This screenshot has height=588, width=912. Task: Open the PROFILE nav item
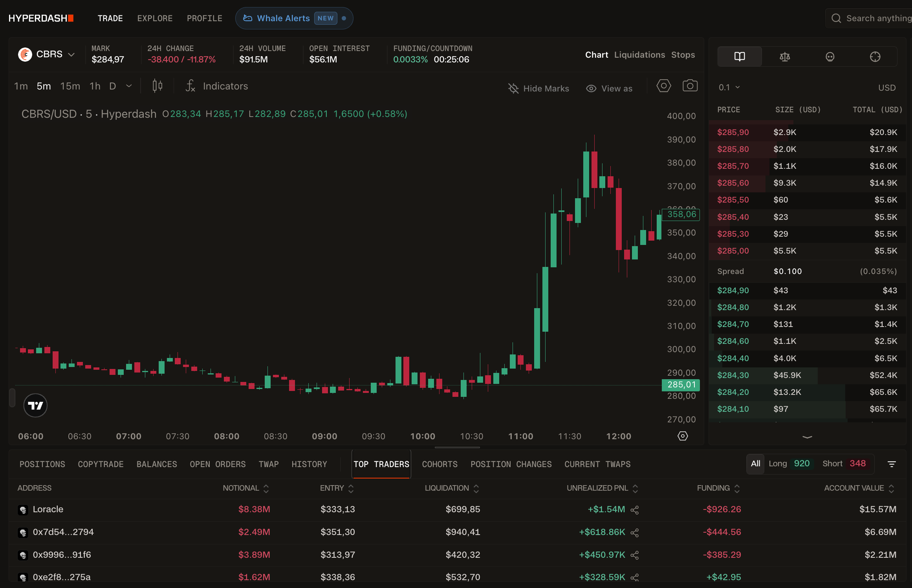pyautogui.click(x=204, y=18)
